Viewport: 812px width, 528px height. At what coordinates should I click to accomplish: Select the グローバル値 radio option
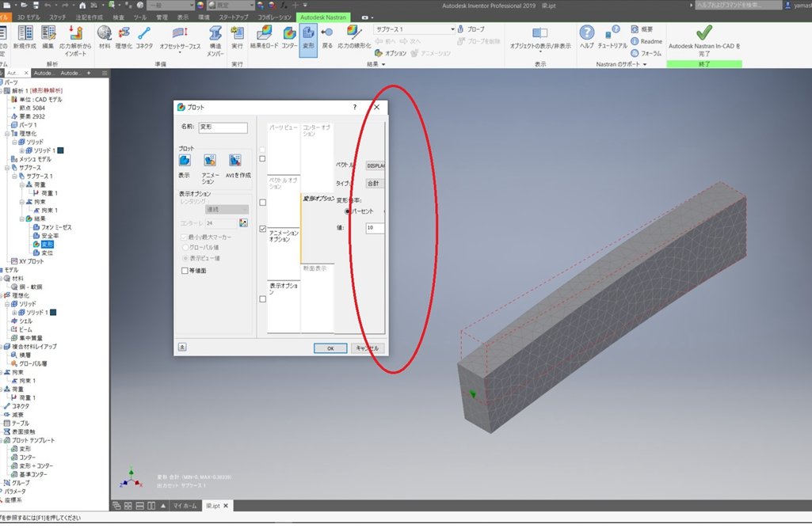(x=185, y=248)
